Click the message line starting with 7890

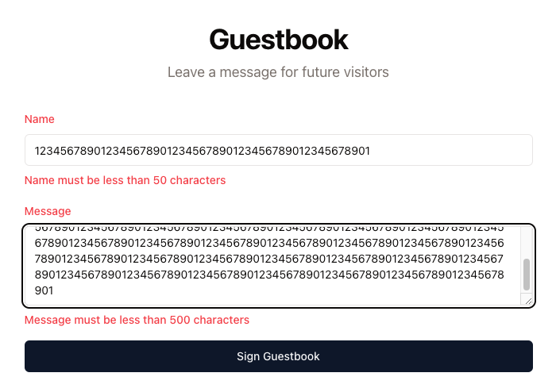(269, 259)
